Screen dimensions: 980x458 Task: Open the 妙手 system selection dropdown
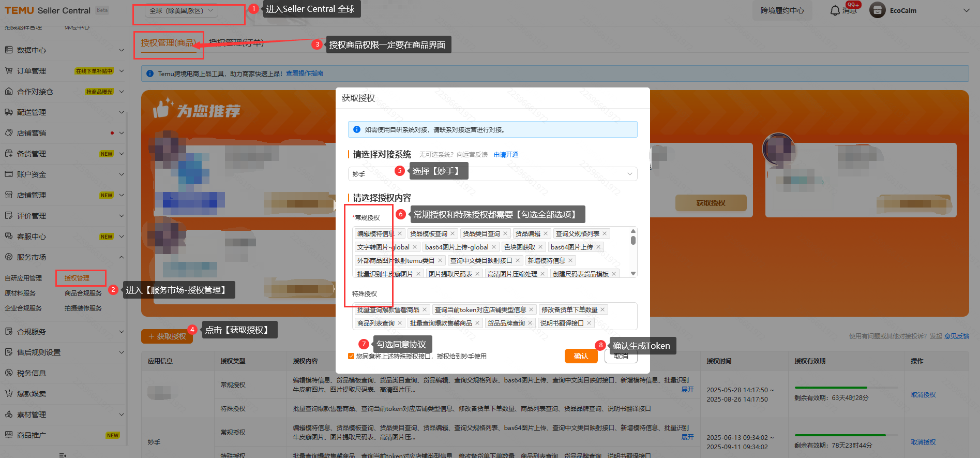[492, 174]
